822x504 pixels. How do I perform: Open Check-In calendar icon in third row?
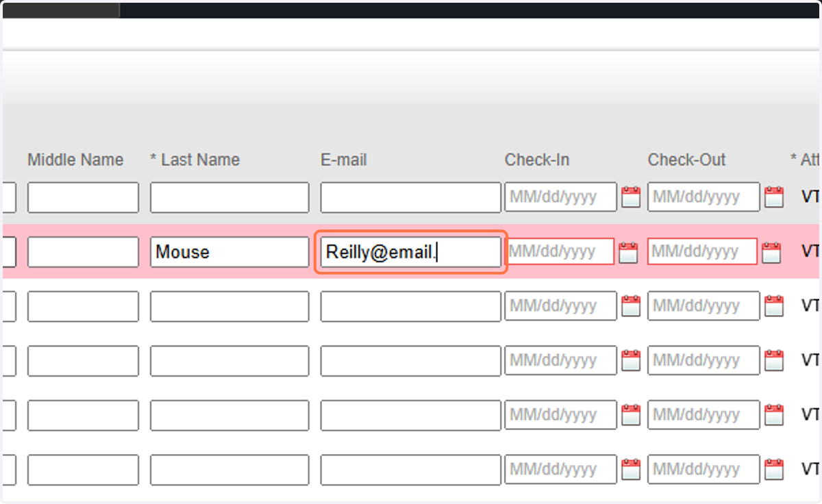pos(631,306)
